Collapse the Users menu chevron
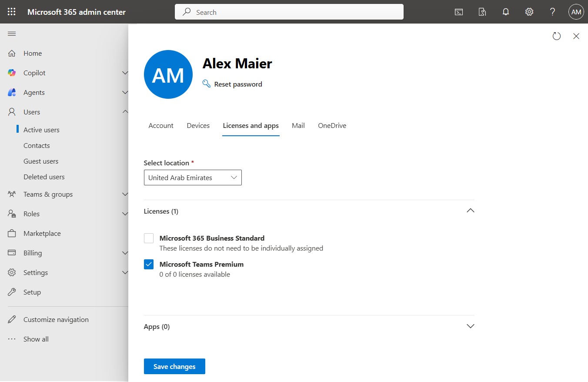588x382 pixels. click(x=125, y=112)
